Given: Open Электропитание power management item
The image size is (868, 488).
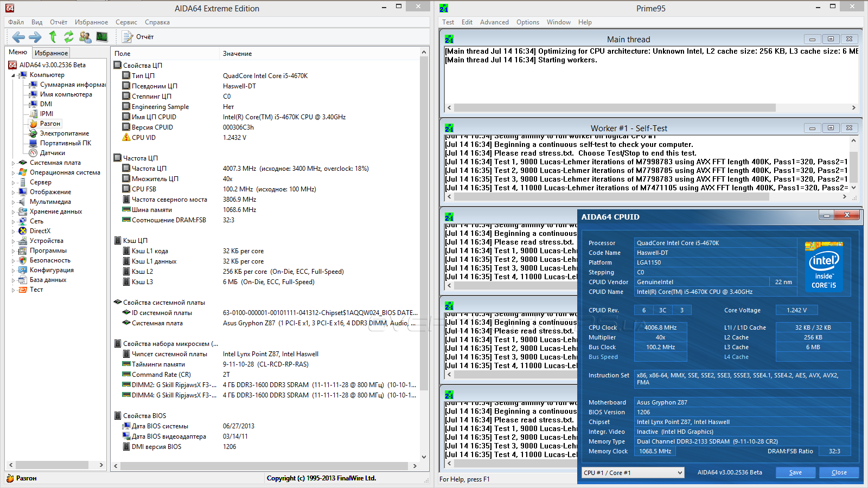Looking at the screenshot, I should (x=64, y=133).
